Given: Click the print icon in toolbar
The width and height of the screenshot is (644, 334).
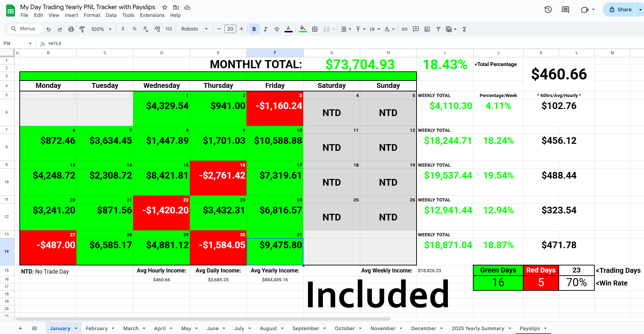Looking at the screenshot, I should [x=71, y=29].
